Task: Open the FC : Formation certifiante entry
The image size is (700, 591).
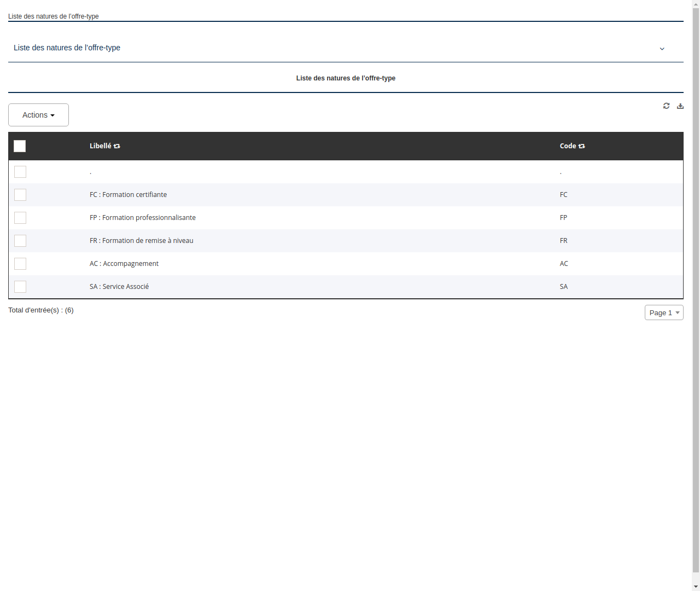Action: point(128,194)
